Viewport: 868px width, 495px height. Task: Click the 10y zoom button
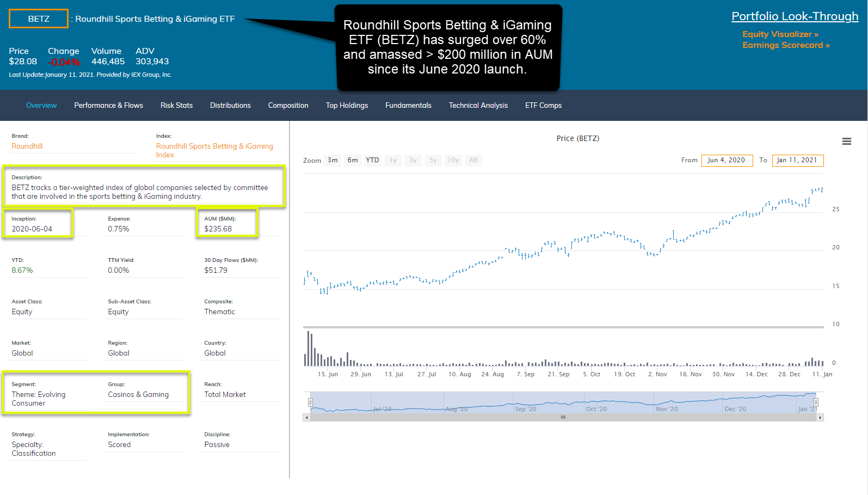coord(453,160)
